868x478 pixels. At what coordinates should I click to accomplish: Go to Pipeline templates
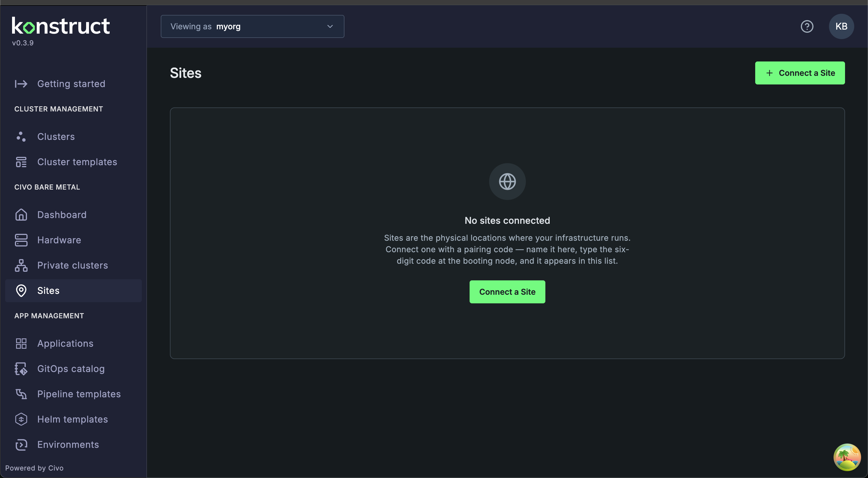click(x=73, y=394)
